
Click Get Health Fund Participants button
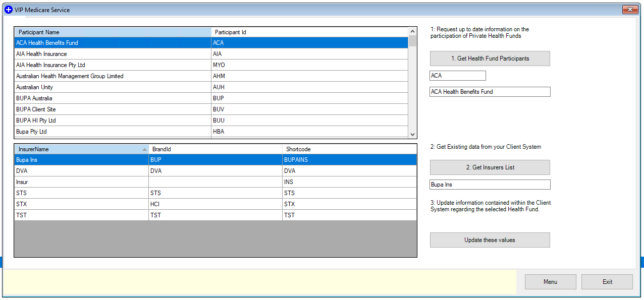(x=490, y=58)
